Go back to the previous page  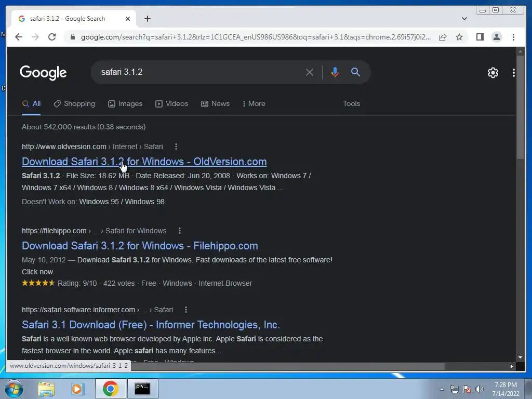click(x=19, y=37)
